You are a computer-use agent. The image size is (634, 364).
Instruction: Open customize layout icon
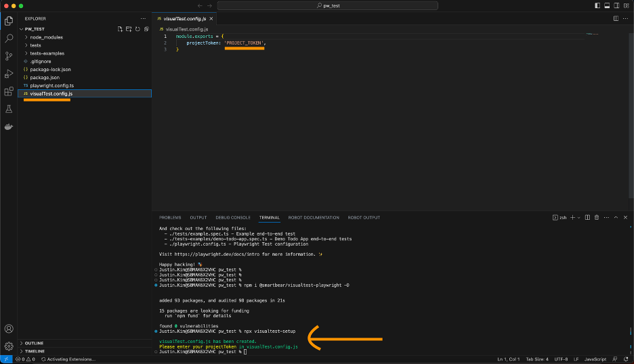coord(627,5)
